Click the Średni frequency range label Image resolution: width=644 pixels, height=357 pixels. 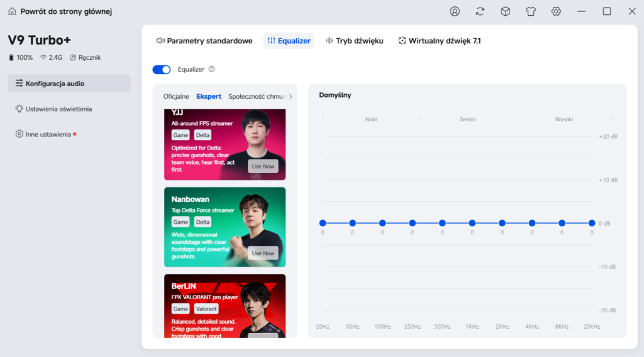467,119
